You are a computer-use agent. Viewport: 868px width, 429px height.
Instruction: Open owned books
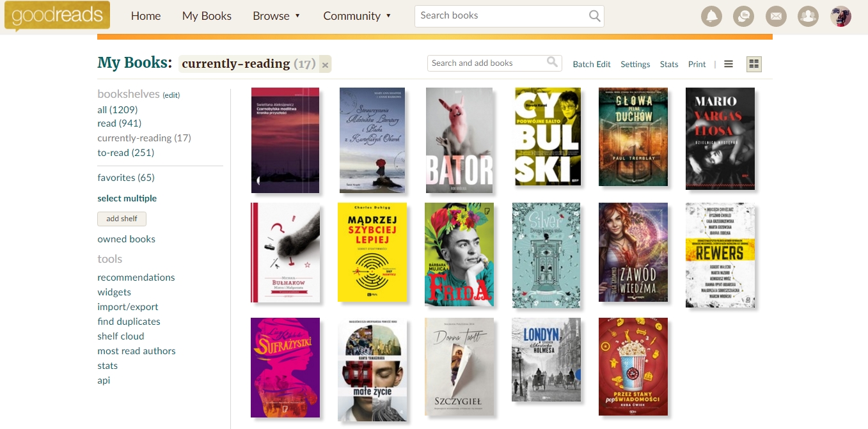tap(127, 239)
